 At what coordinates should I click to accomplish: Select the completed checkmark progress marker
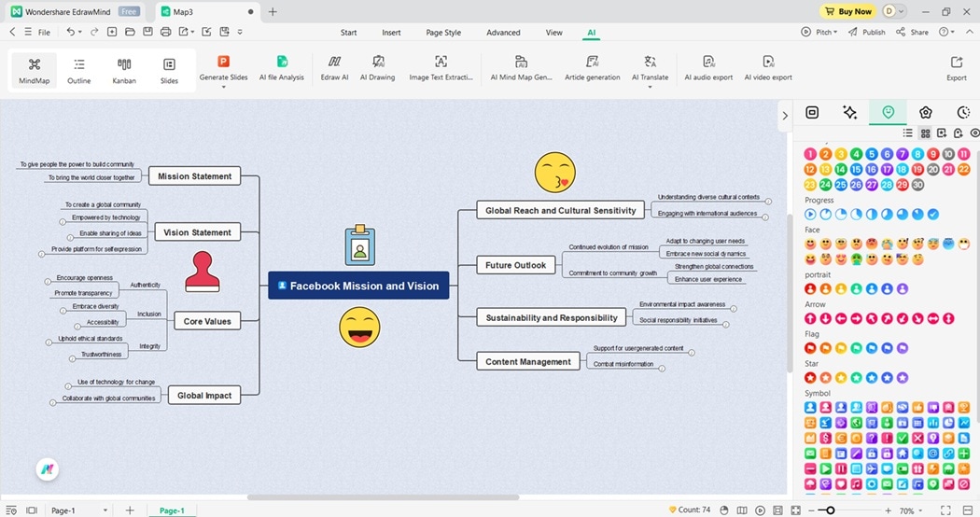pyautogui.click(x=932, y=215)
